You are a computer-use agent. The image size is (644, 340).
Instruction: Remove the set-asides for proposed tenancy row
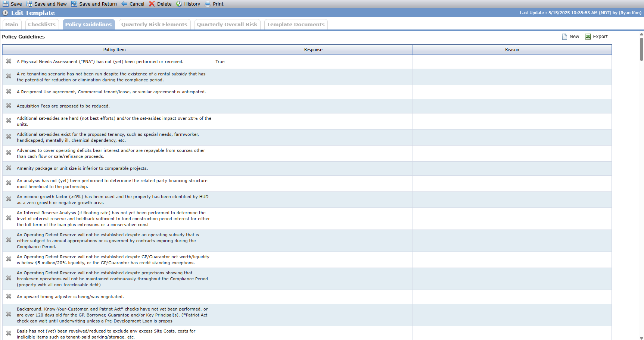click(9, 137)
